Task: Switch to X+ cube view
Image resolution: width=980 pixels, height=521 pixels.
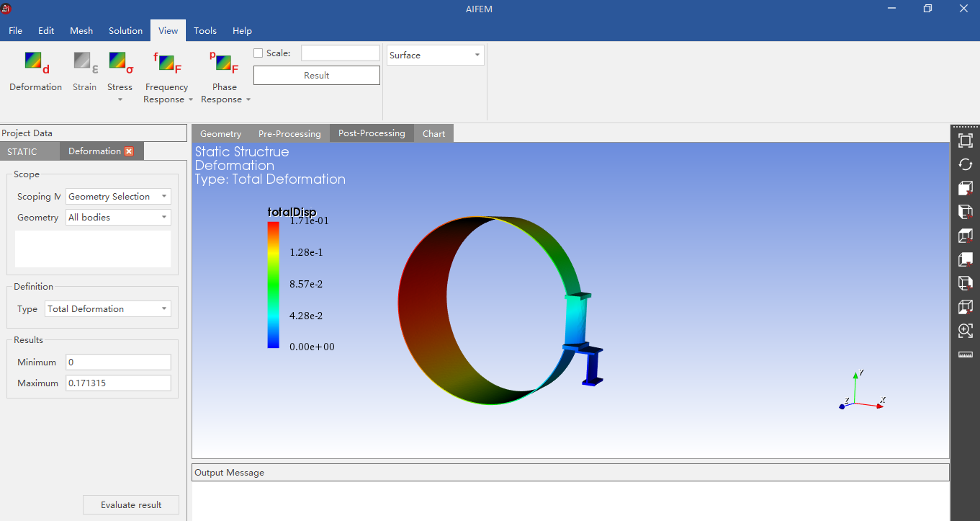Action: (x=966, y=188)
